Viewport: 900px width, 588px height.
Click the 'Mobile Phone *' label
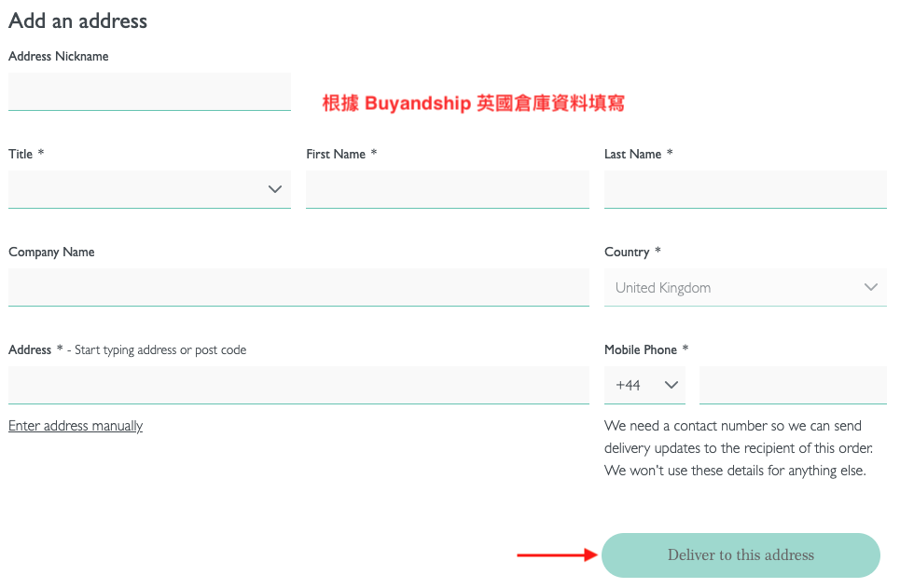point(646,350)
